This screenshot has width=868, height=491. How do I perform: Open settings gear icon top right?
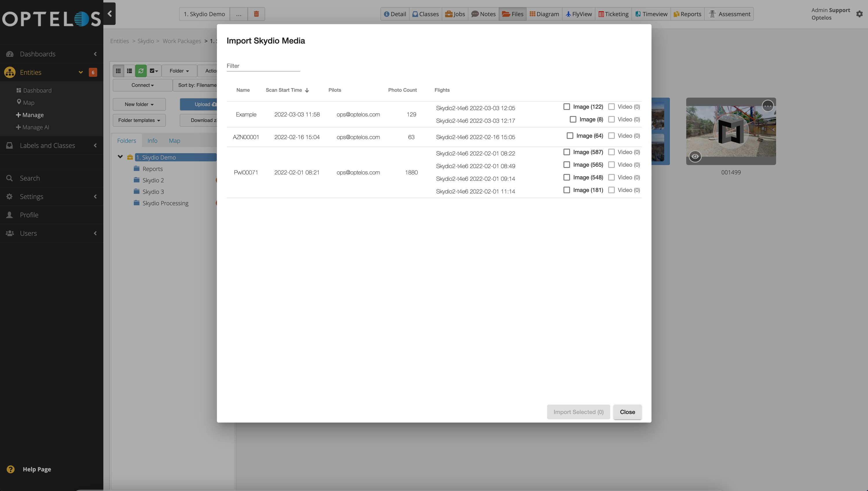859,14
